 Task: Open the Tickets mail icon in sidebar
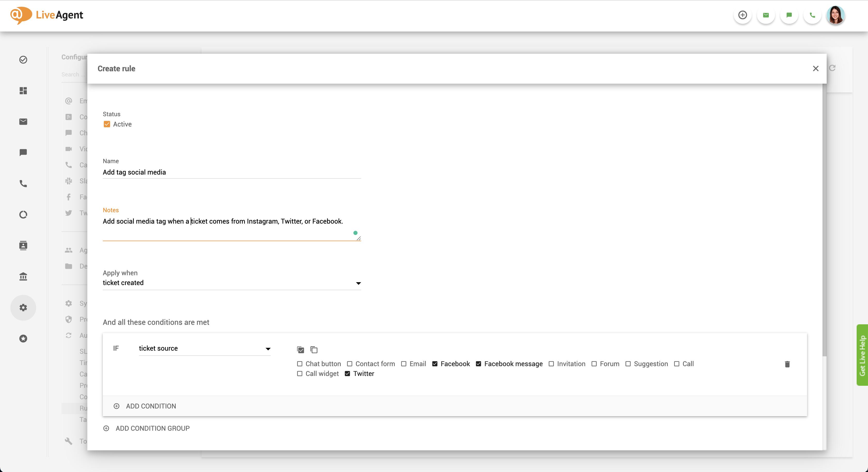pyautogui.click(x=23, y=122)
